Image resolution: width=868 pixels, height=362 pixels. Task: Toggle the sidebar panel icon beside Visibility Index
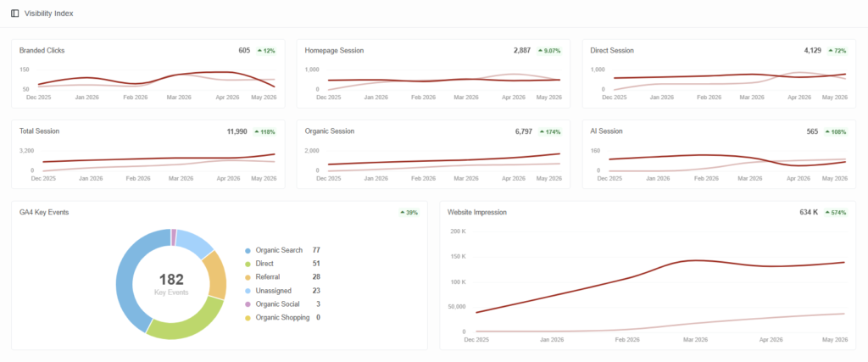coord(15,14)
